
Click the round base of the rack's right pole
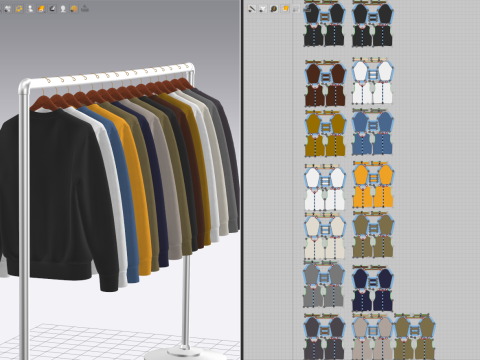(184, 353)
